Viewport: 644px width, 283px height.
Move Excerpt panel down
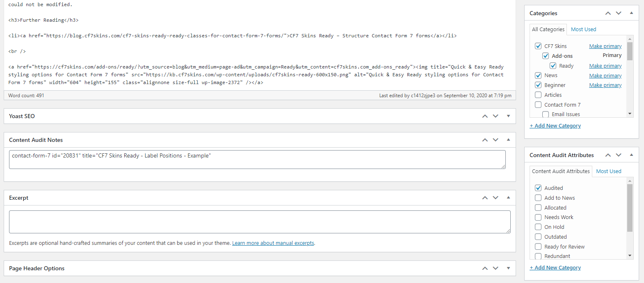(496, 198)
